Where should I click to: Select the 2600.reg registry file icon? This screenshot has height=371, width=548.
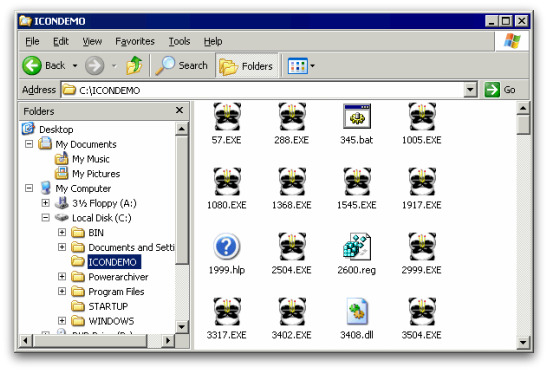pyautogui.click(x=357, y=247)
